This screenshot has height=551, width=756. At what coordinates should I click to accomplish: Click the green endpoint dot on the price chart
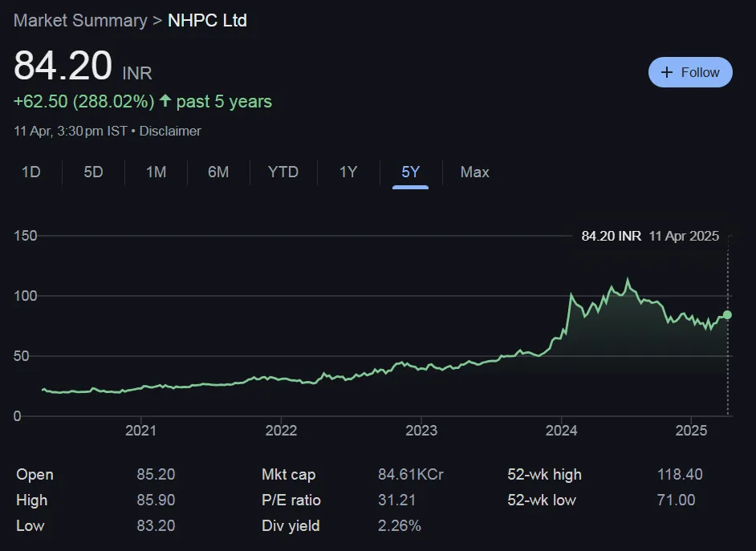(x=727, y=314)
